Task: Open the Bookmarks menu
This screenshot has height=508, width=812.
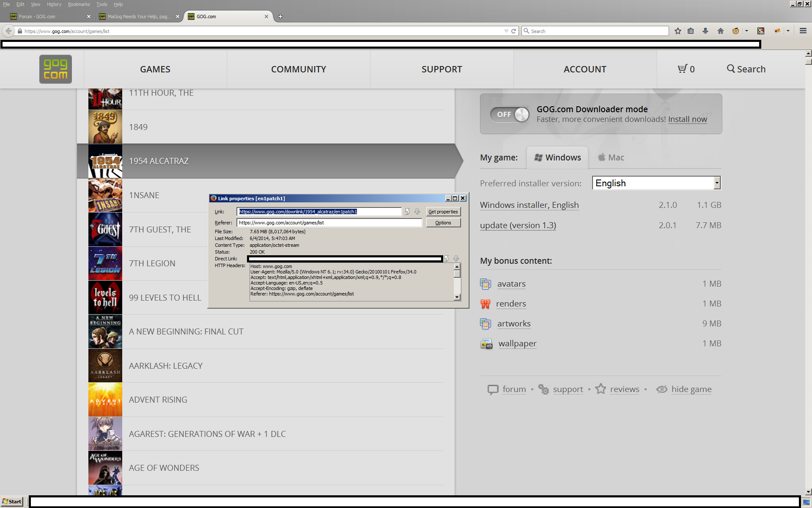Action: [x=79, y=4]
